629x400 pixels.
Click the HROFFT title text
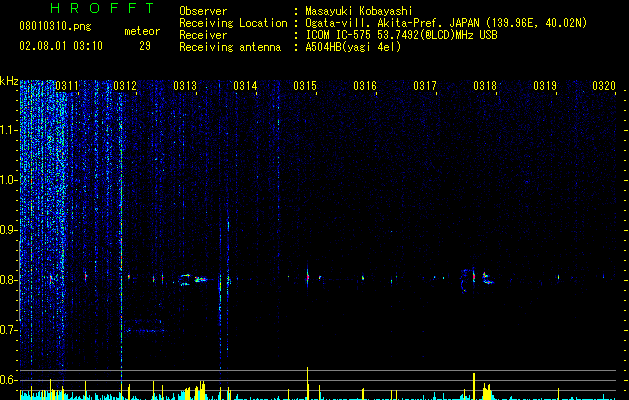[x=103, y=8]
